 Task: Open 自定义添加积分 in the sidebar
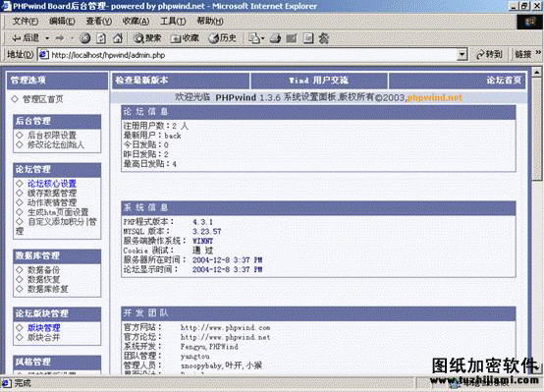coord(56,221)
